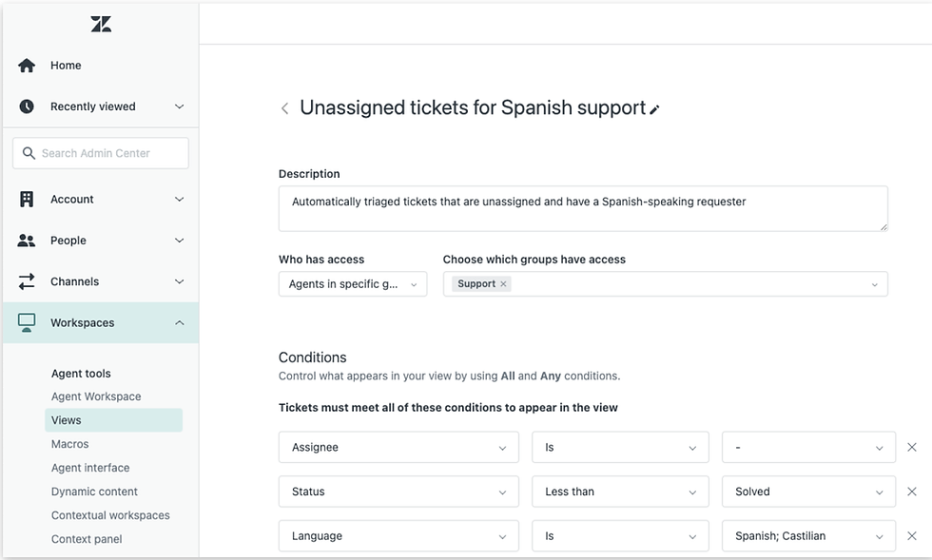Click the Zendesk logo icon
The height and width of the screenshot is (560, 932).
(100, 23)
